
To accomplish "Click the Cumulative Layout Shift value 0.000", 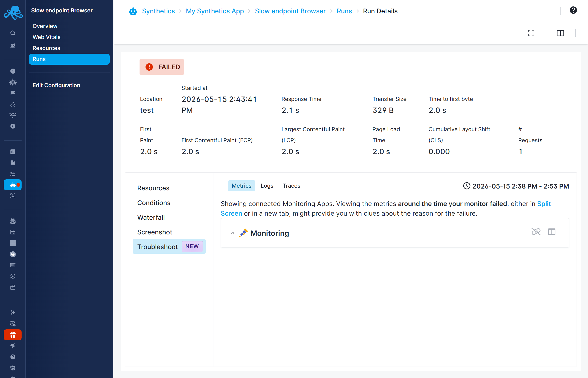I will point(439,152).
